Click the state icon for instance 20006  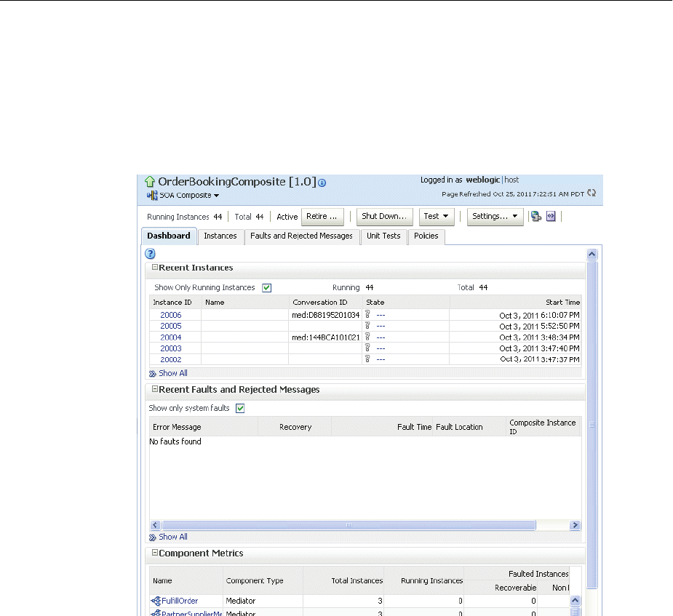click(x=368, y=315)
